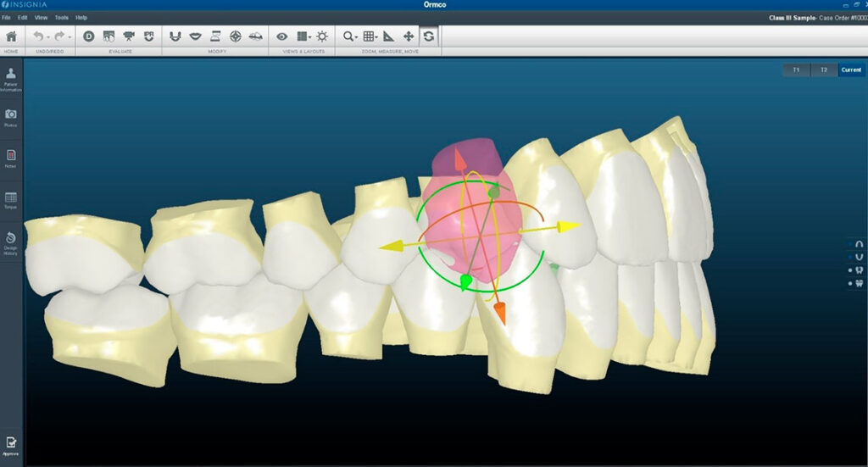868x467 pixels.
Task: Open the layout selector dropdown
Action: (x=303, y=36)
